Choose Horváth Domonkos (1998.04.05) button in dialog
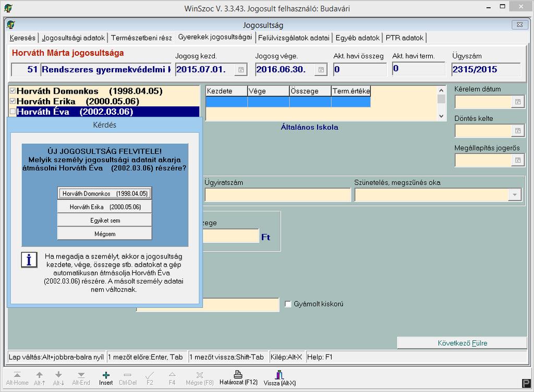 104,193
